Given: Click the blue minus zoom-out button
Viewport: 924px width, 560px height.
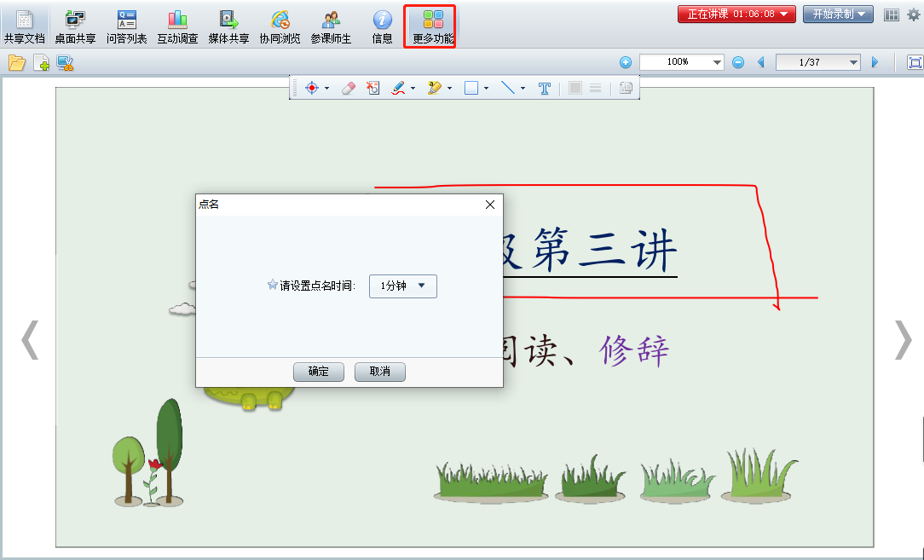Looking at the screenshot, I should (x=738, y=62).
